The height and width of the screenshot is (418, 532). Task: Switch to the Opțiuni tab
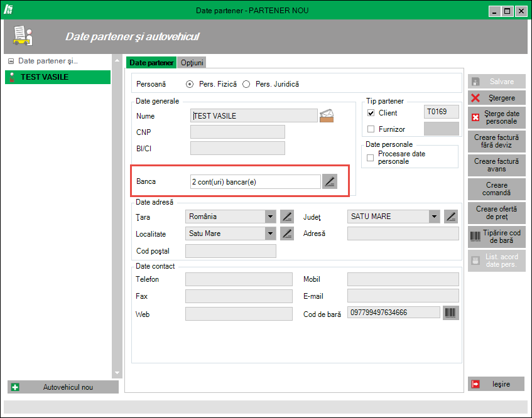click(x=192, y=63)
